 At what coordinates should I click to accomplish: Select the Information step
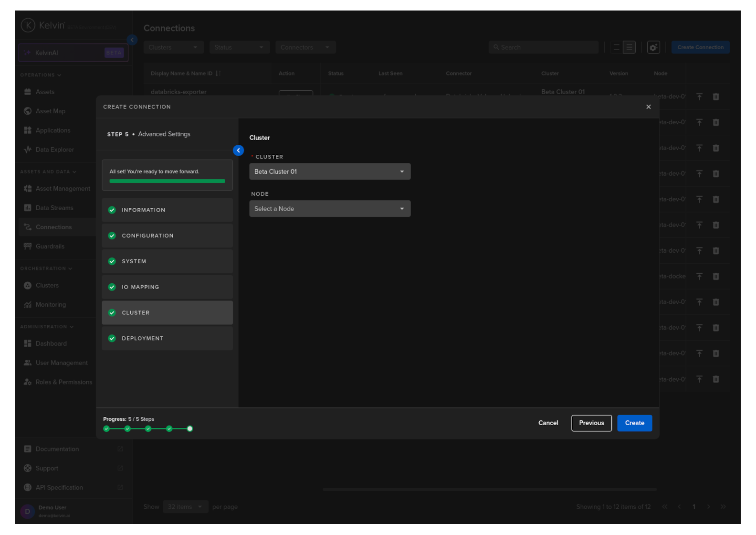tap(167, 210)
